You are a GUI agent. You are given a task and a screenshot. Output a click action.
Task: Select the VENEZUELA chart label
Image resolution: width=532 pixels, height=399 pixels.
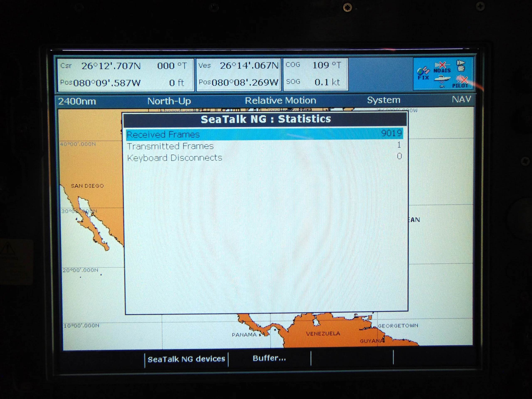[323, 334]
